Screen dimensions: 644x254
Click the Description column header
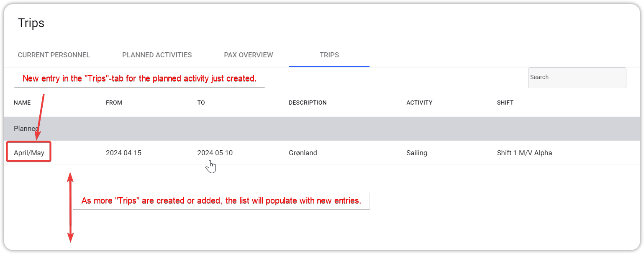(x=307, y=103)
